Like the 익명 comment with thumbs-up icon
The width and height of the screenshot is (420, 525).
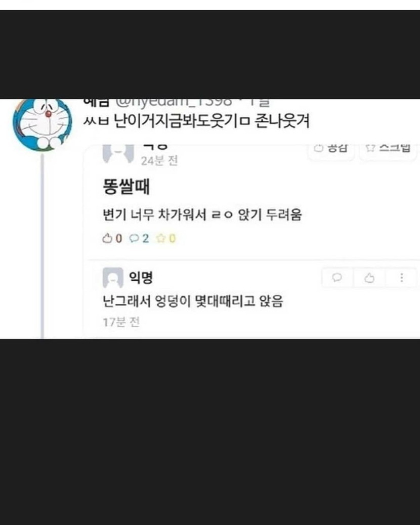pyautogui.click(x=369, y=278)
